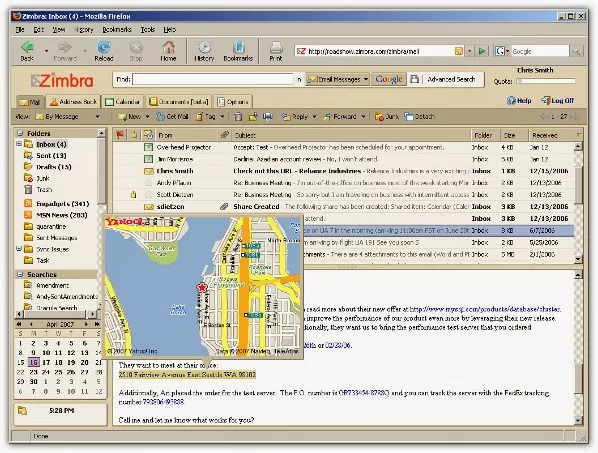Click the Firefox Back arrow icon
Screen dimensions: 598x453
coord(27,47)
